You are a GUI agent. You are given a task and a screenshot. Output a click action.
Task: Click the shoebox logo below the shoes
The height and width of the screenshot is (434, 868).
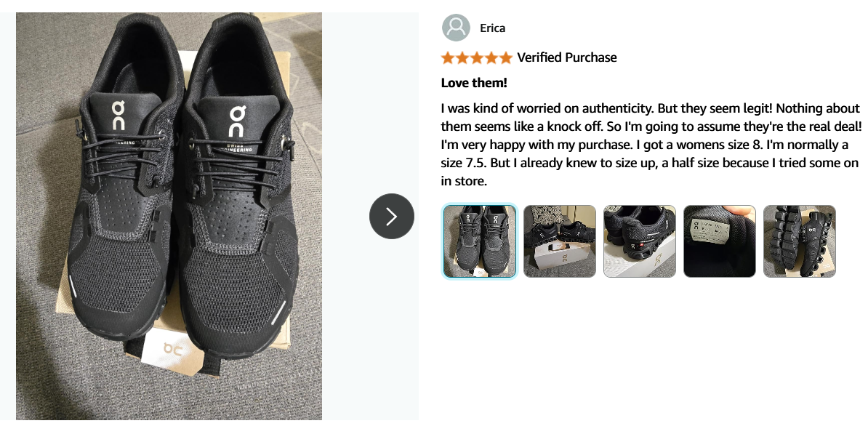[x=172, y=349]
